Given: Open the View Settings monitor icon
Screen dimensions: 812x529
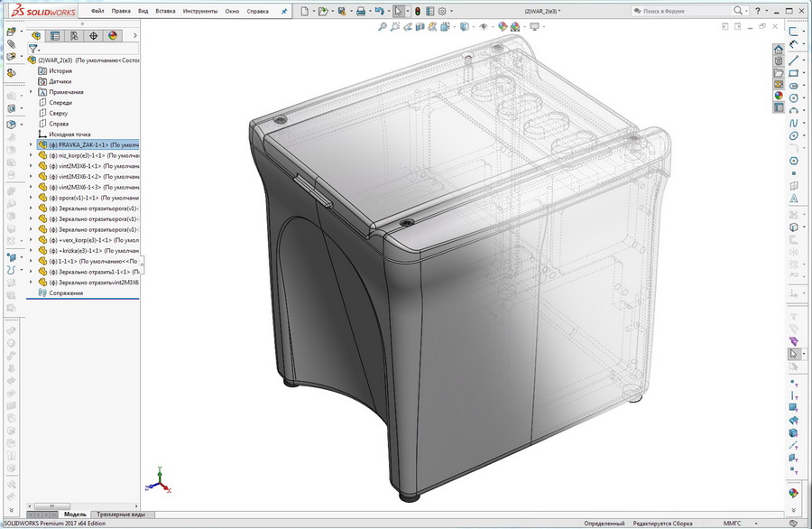Looking at the screenshot, I should coord(534,26).
